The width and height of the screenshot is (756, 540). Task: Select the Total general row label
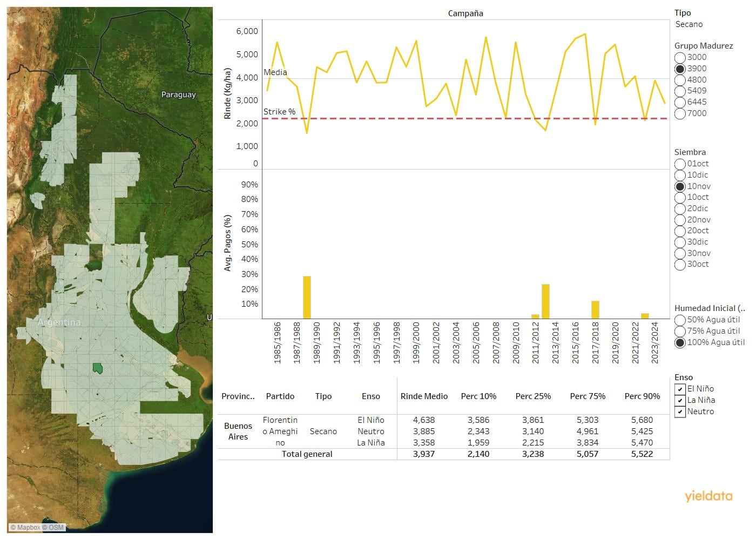coord(307,454)
